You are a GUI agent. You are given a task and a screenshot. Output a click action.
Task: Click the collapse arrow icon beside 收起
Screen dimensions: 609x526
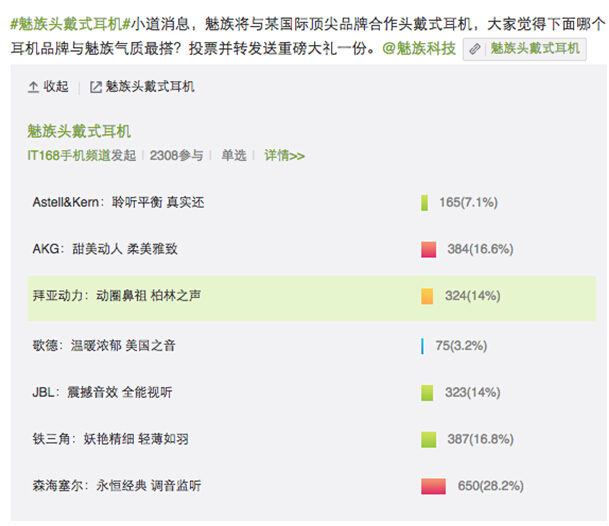click(x=33, y=87)
